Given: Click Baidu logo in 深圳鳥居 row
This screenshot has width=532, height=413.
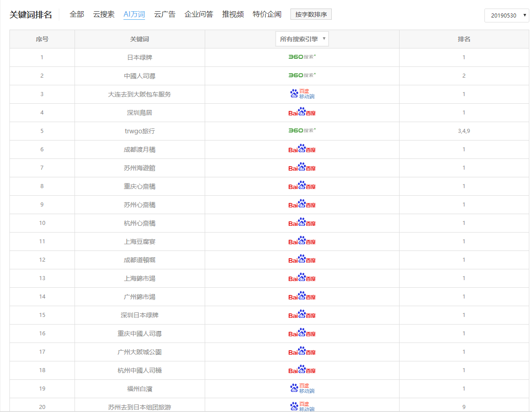Looking at the screenshot, I should click(302, 112).
